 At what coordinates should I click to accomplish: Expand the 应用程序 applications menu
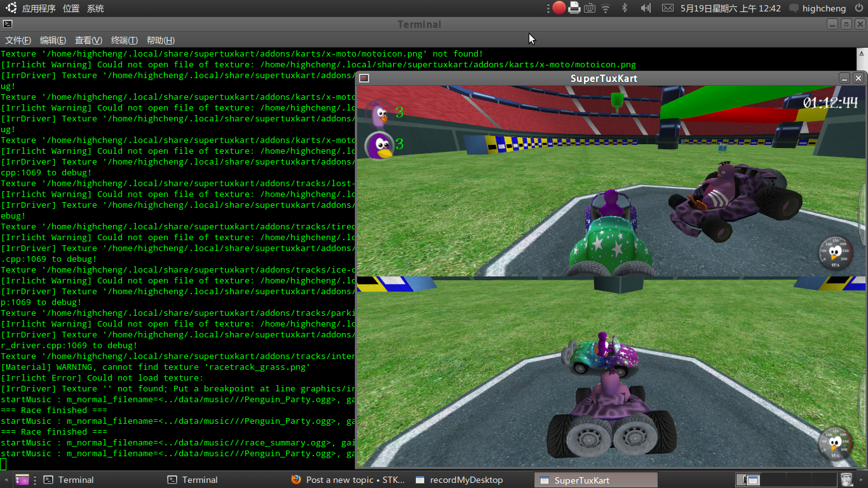coord(38,8)
